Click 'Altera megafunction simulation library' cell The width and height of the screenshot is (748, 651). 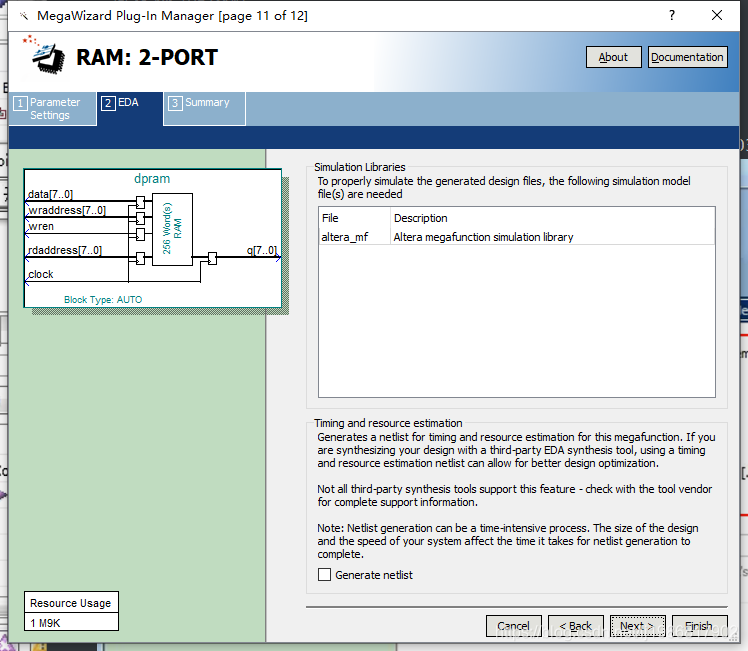click(483, 237)
